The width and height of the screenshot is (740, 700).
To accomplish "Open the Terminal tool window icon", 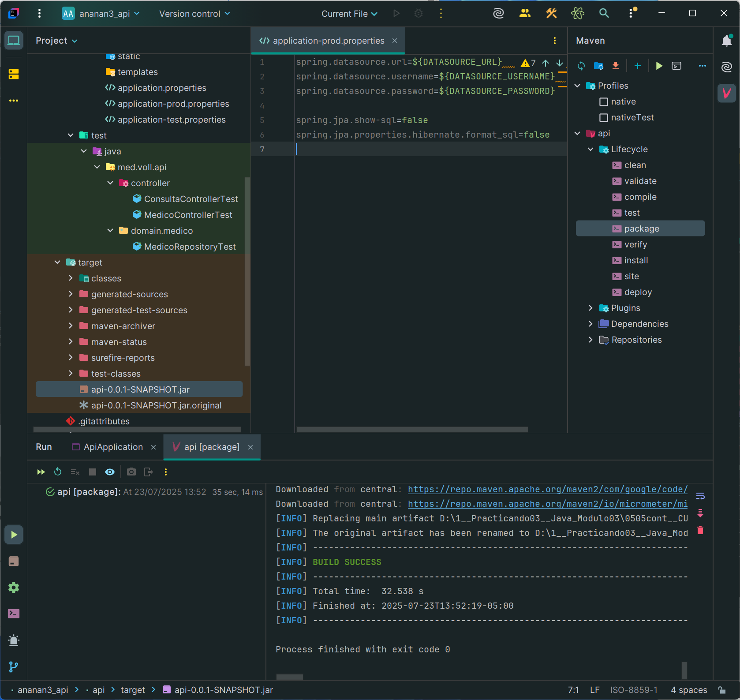I will (x=14, y=614).
